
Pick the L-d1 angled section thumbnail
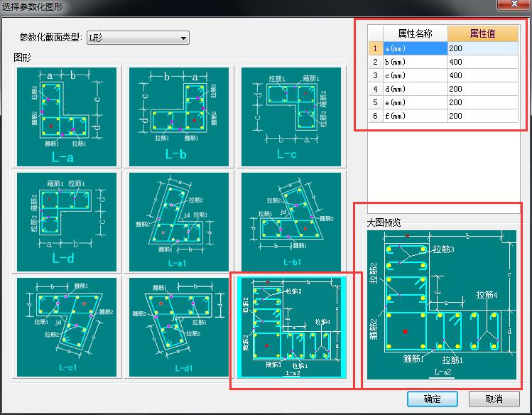179,327
